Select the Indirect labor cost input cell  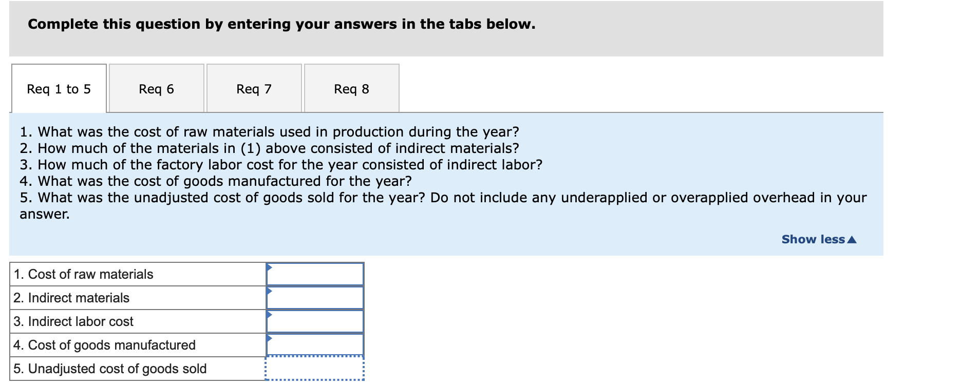[x=315, y=322]
